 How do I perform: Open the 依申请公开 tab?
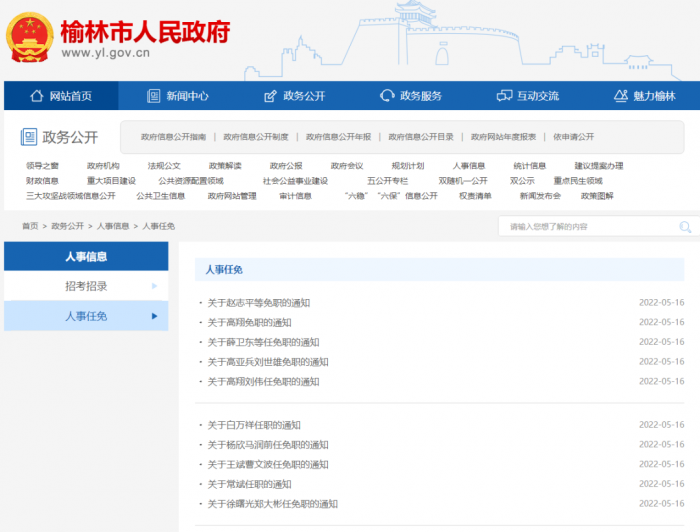573,137
